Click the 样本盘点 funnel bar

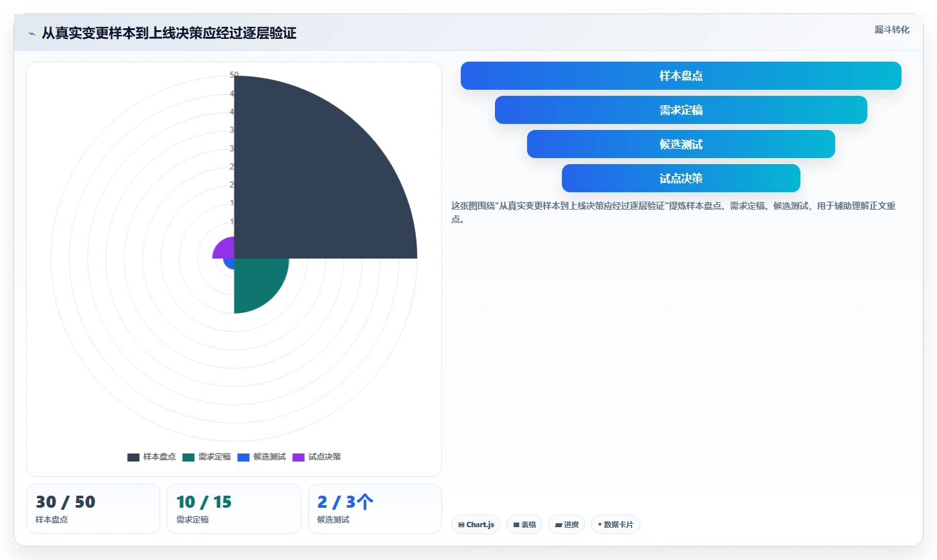pos(680,76)
